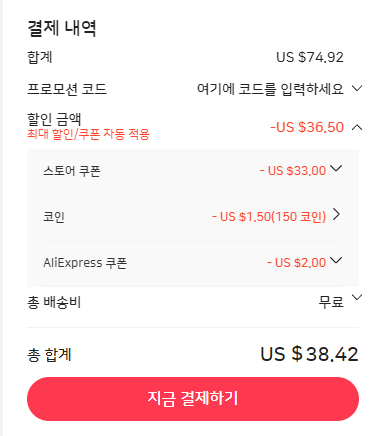Image resolution: width=374 pixels, height=436 pixels.
Task: Click the 무료 free shipping text
Action: click(x=331, y=302)
